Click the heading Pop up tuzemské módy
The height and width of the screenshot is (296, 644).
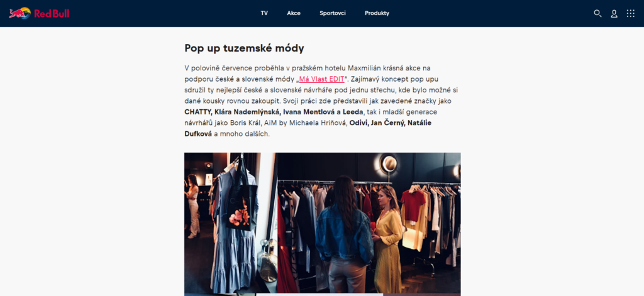click(x=244, y=48)
